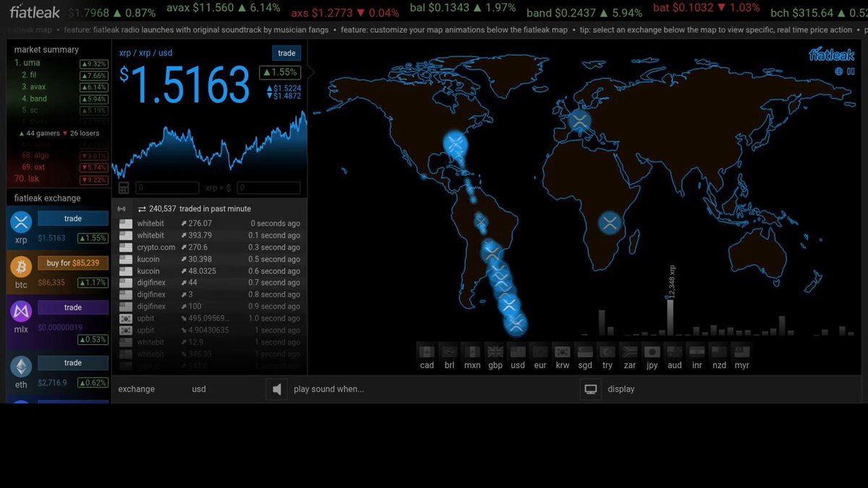This screenshot has width=868, height=488.
Task: Click the XRP marker over southern Africa
Action: click(610, 223)
